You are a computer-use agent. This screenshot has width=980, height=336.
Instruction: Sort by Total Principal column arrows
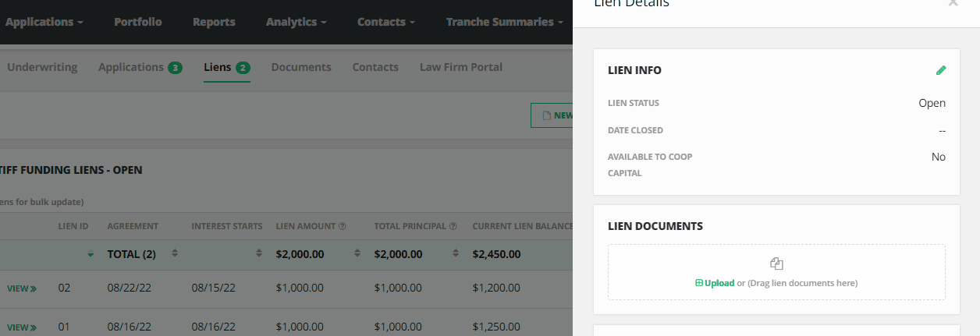(x=456, y=254)
